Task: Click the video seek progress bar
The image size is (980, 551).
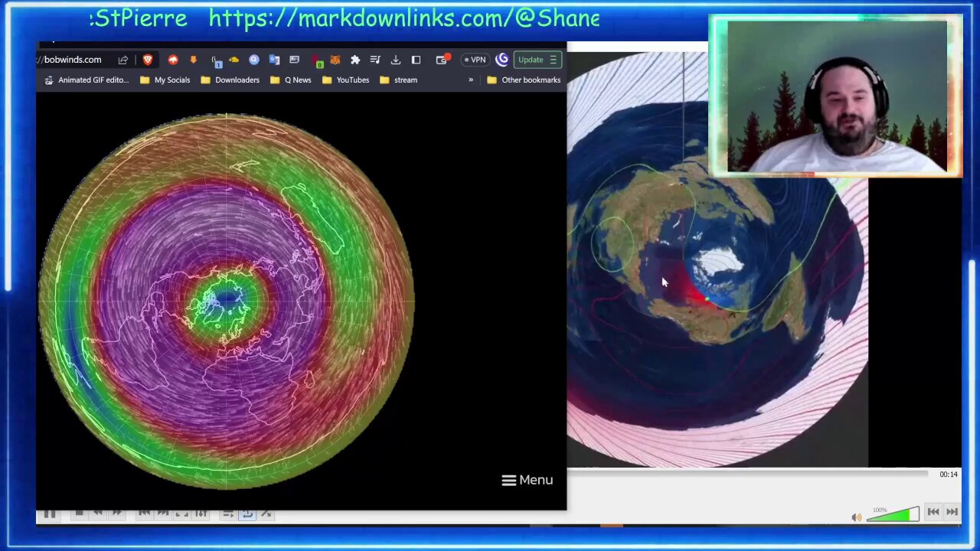Action: (746, 474)
